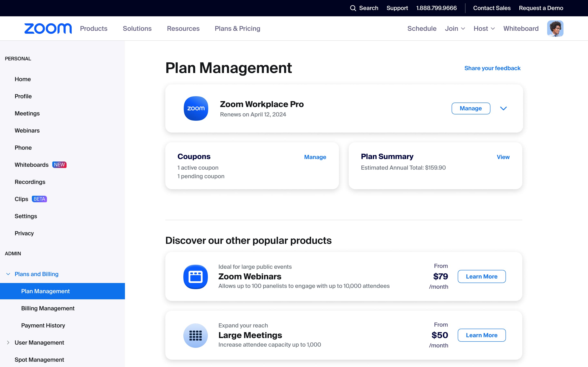Click Learn More for Zoom Webinars
This screenshot has height=367, width=588.
[481, 276]
